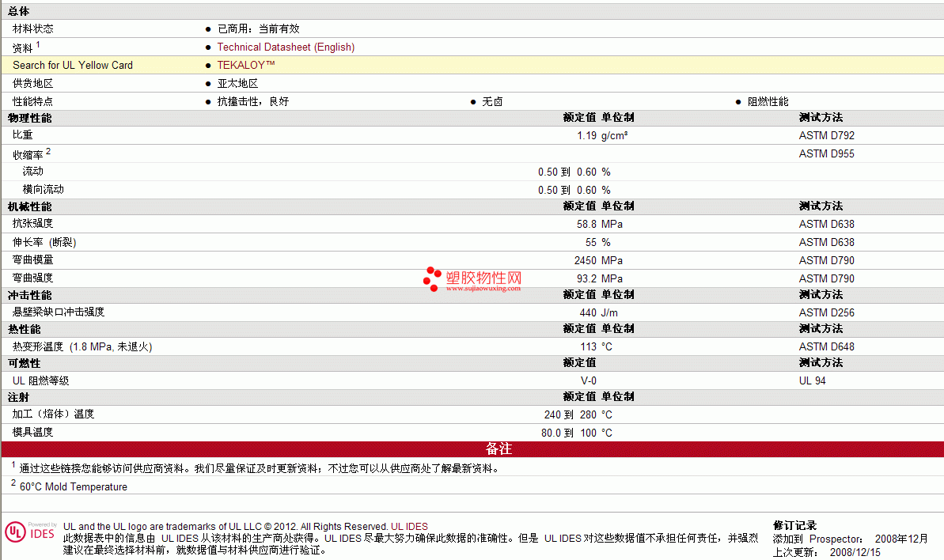Select the V-0 flame rating value
This screenshot has height=560, width=944.
tap(588, 380)
